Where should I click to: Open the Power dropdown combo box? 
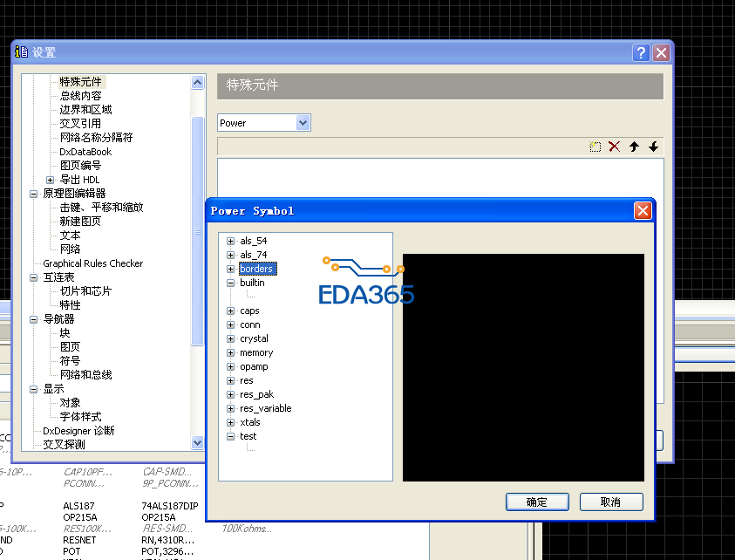303,123
